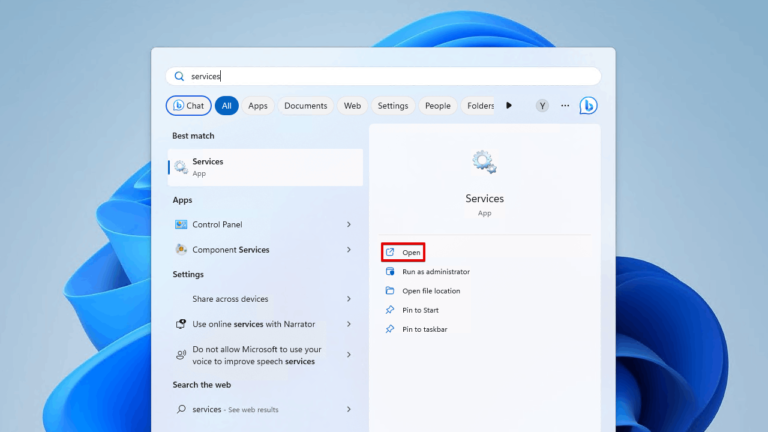Open Bing chat icon at top right
768x432 pixels.
coord(588,106)
